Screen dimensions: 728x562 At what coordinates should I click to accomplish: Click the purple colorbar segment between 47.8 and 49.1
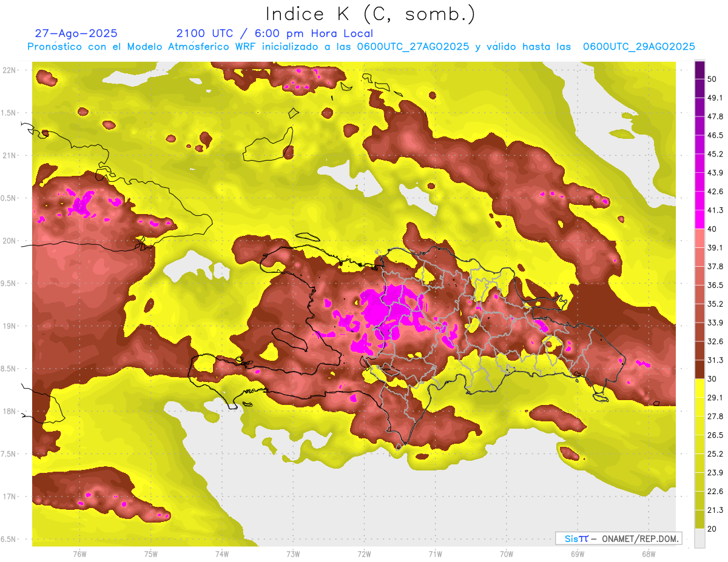[x=699, y=107]
